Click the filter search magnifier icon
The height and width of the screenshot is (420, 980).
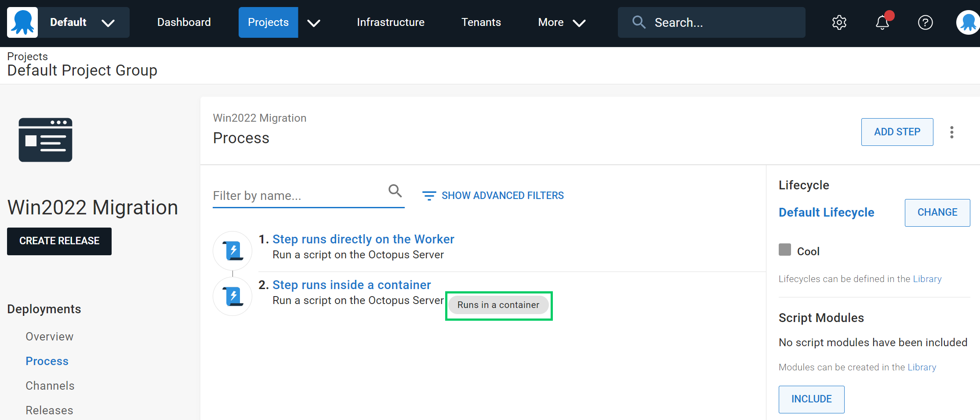pyautogui.click(x=395, y=191)
